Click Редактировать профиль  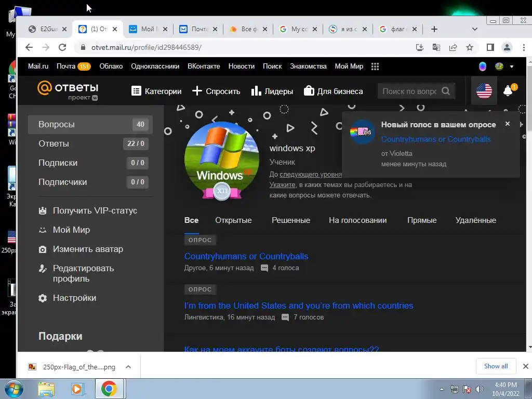[x=76, y=273]
